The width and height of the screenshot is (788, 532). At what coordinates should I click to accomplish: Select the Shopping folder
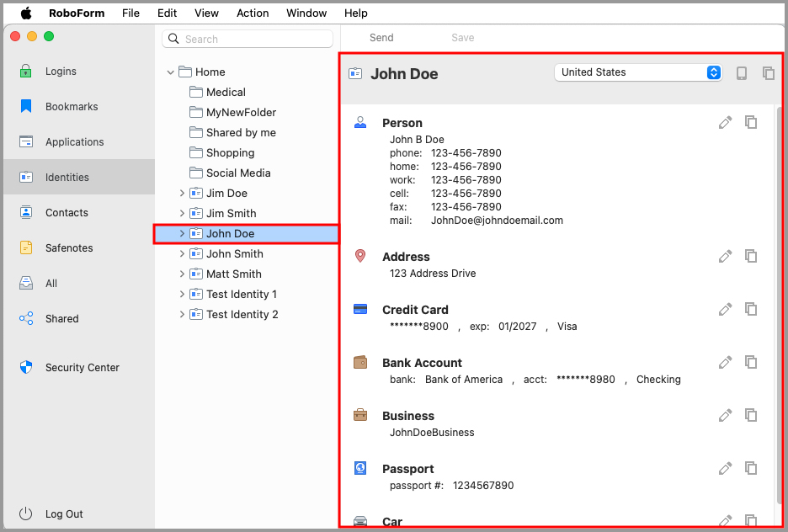coord(230,152)
